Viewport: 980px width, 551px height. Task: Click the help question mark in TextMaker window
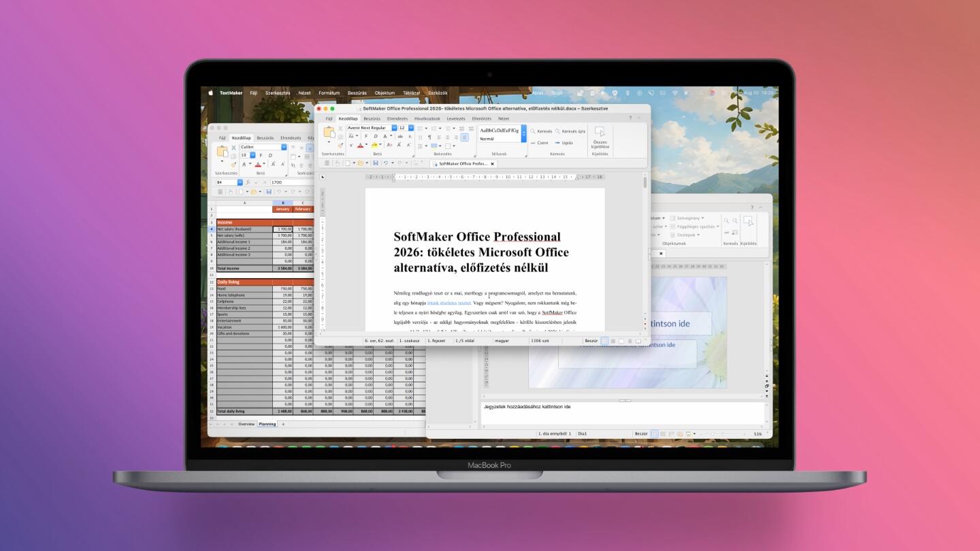pos(630,118)
